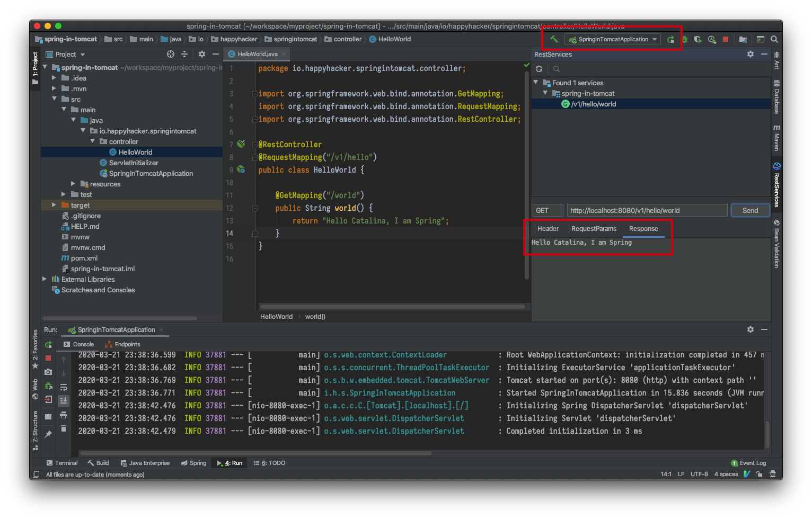This screenshot has height=519, width=812.
Task: Run with Coverage shield icon
Action: [698, 39]
